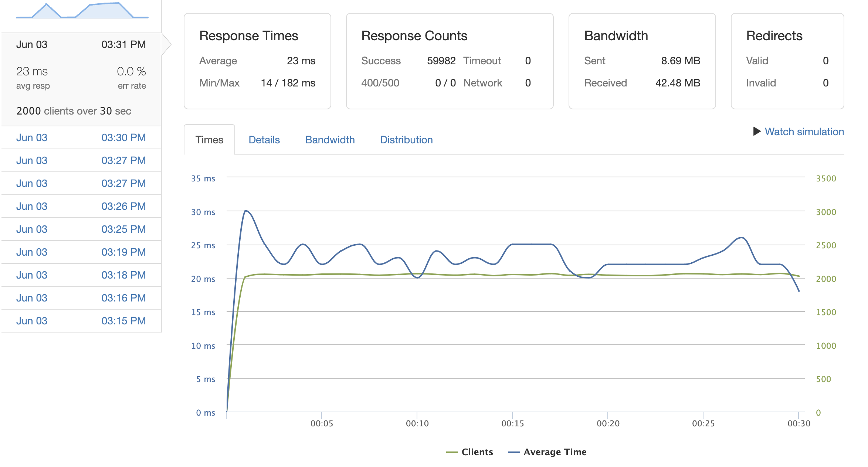868x467 pixels.
Task: Switch to the Details tab
Action: click(x=264, y=140)
